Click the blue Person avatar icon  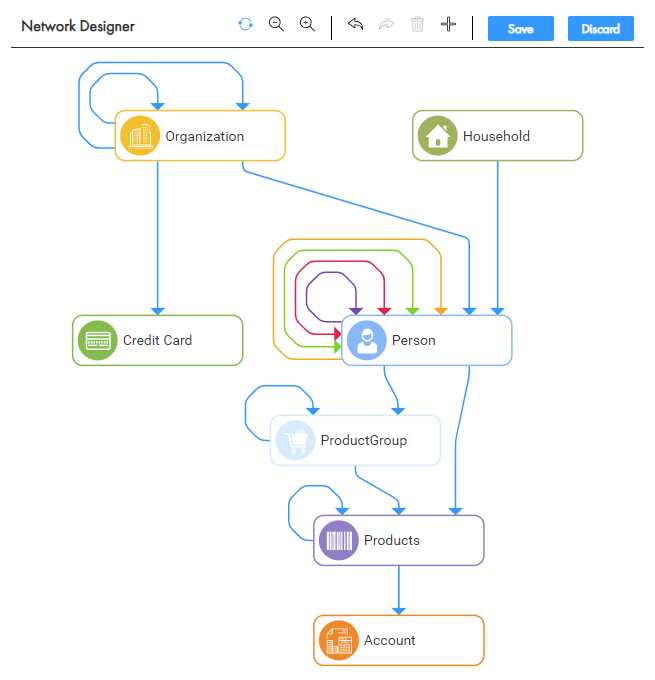click(367, 340)
